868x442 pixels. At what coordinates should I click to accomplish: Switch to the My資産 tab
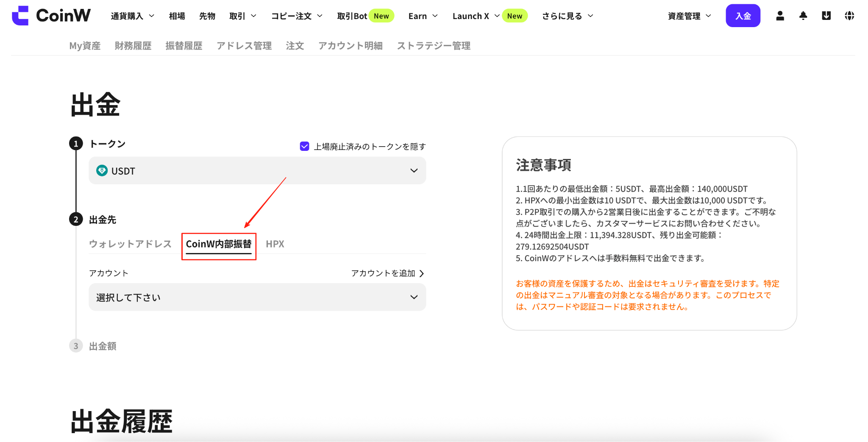85,46
